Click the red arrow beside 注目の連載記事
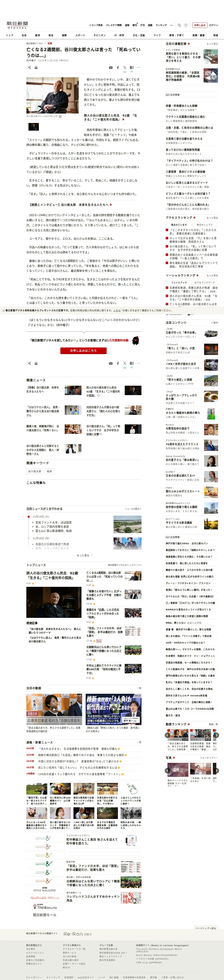Screen dimensions: 224x980 pyautogui.click(x=189, y=44)
